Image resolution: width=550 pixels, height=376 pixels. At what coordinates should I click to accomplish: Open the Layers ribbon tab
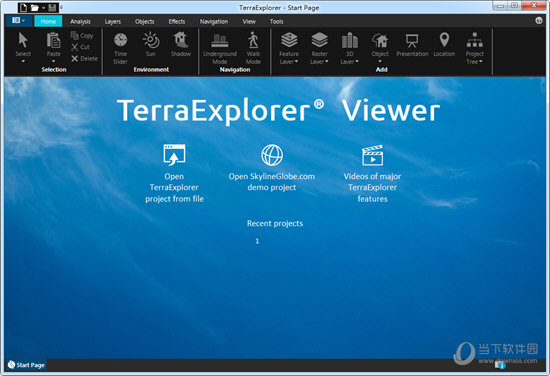tap(113, 21)
